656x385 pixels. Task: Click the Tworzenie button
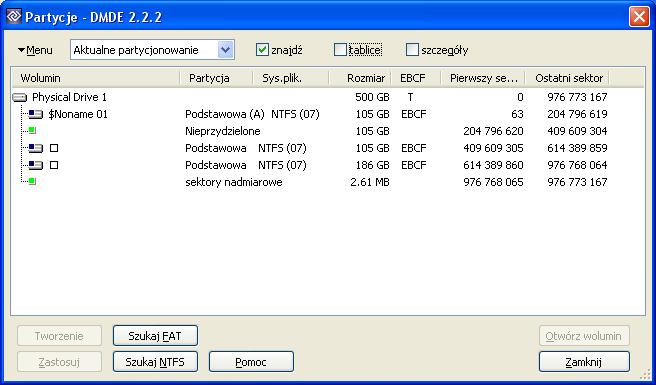[59, 336]
